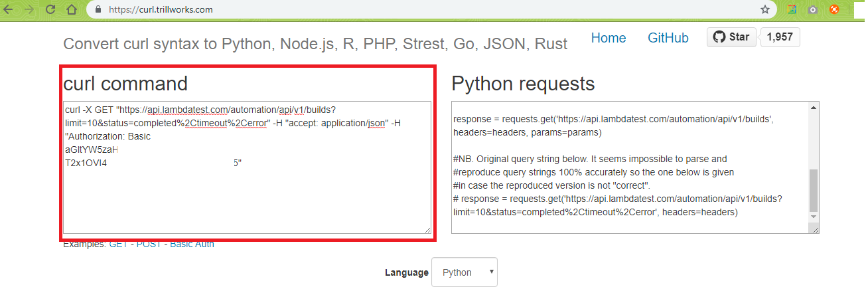This screenshot has height=291, width=868.
Task: Load the POST example
Action: pyautogui.click(x=149, y=244)
